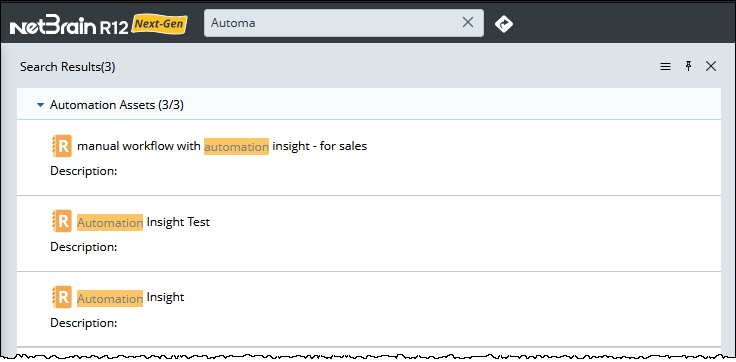Open "manual workflow with automation insight - for sales"

(222, 146)
